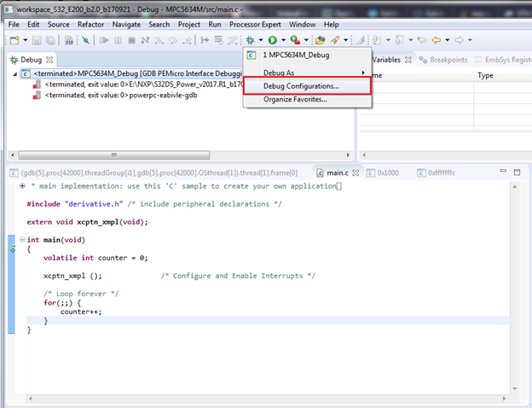Toggle Instruction Stepping Mode icon
Viewport: 532px width, 408px height.
point(205,40)
